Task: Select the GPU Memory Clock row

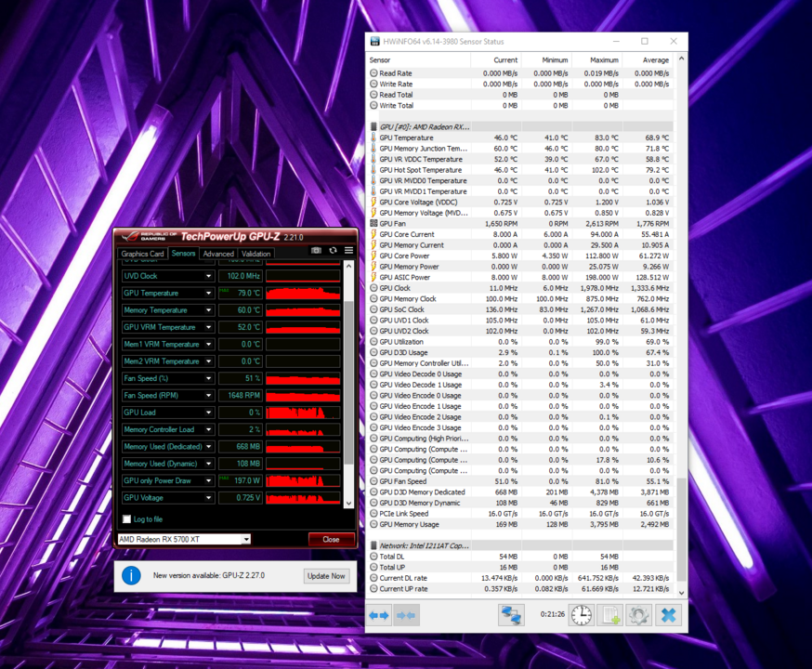Action: [x=520, y=299]
